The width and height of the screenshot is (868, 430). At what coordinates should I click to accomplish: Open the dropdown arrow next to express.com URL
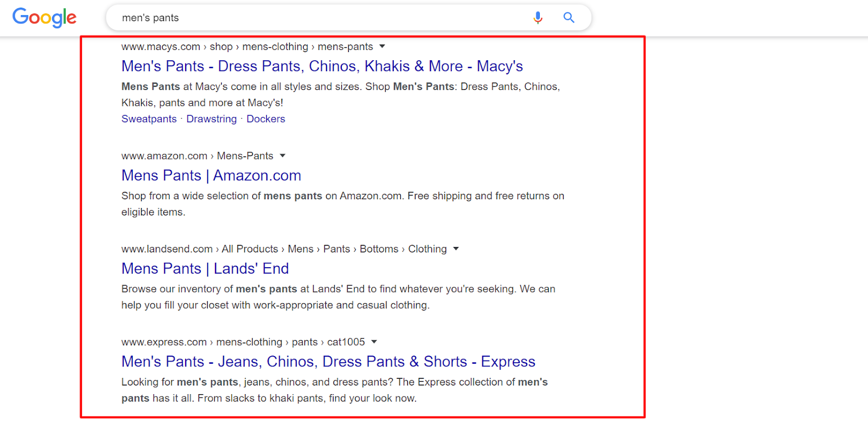point(374,342)
